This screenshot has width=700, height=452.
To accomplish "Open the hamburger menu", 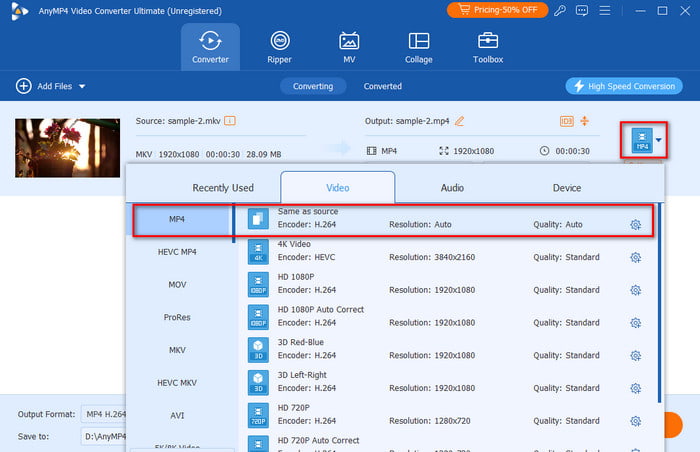I will tap(605, 10).
